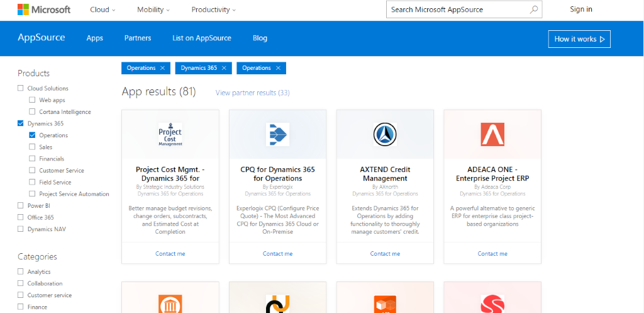Viewport: 644px width, 313px height.
Task: Open the ADEACA ONE app logo
Action: (492, 135)
